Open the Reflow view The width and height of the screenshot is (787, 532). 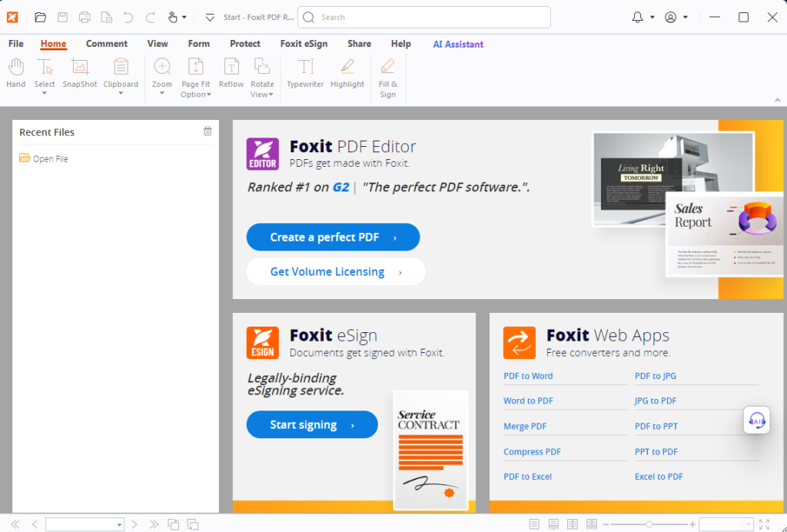(231, 73)
